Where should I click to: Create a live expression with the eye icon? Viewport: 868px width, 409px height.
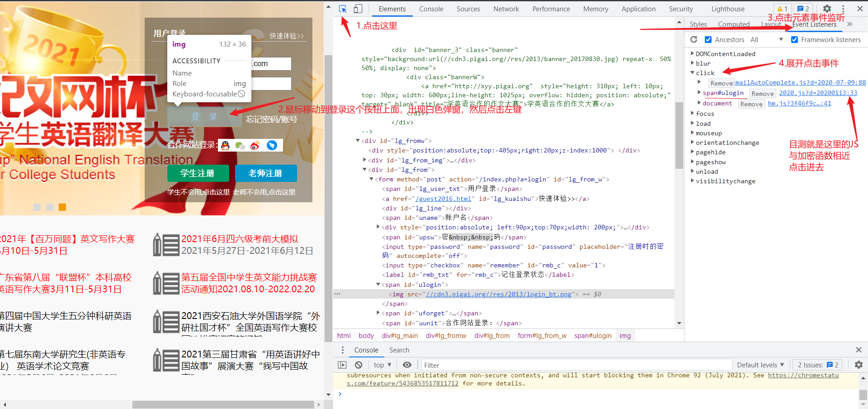coord(407,365)
